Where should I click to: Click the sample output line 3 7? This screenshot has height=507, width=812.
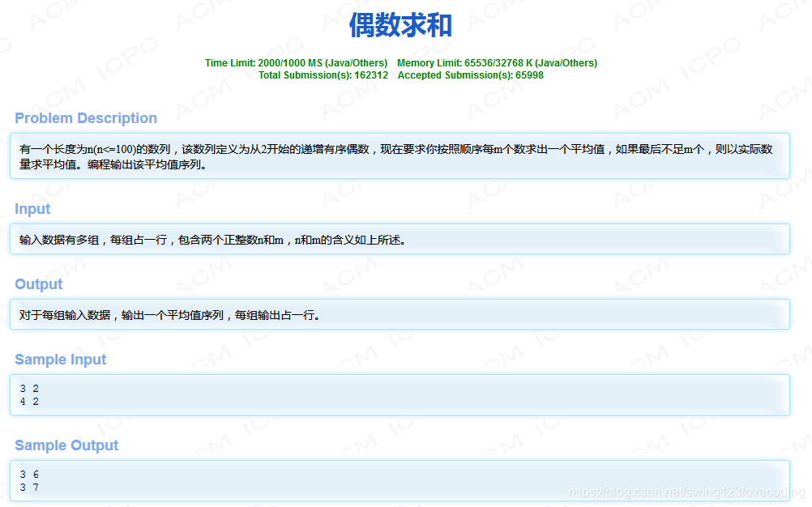29,488
